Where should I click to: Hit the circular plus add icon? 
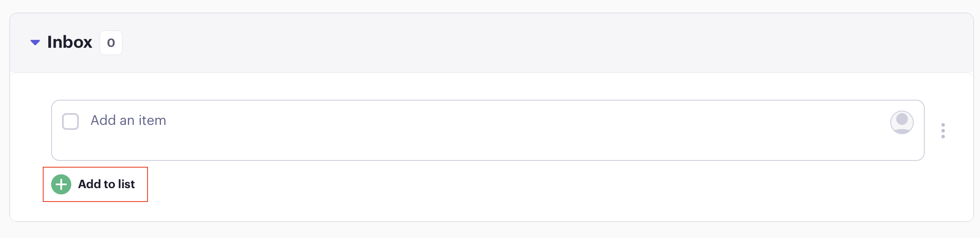61,184
